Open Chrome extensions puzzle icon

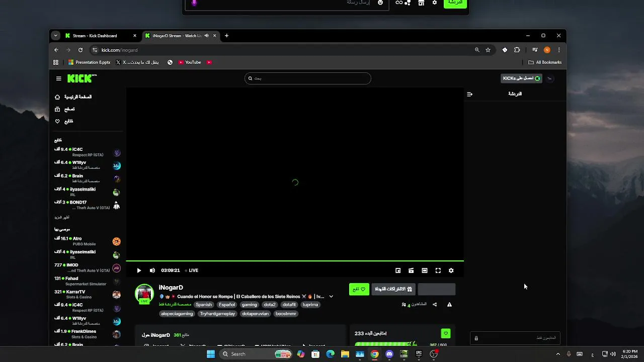click(517, 50)
